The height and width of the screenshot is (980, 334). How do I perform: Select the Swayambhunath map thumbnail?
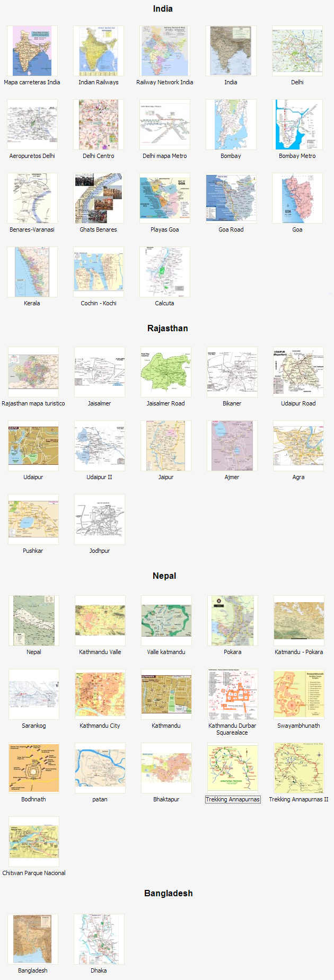[298, 694]
